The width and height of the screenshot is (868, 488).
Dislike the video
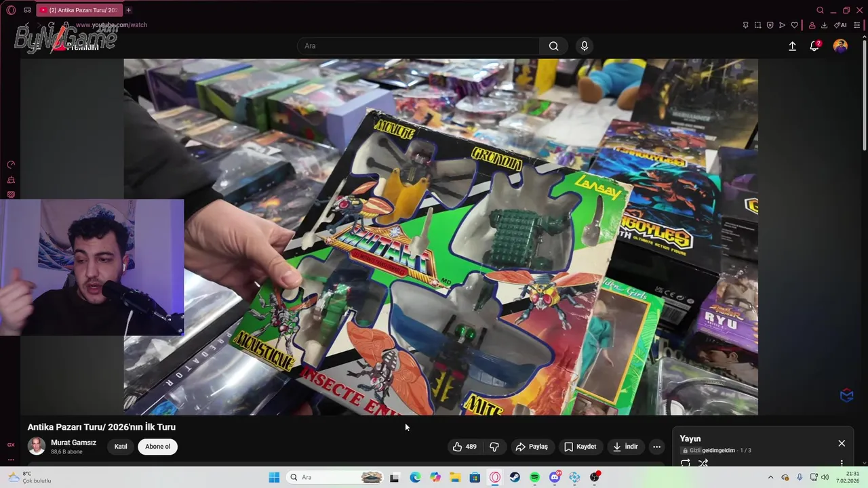click(x=494, y=447)
